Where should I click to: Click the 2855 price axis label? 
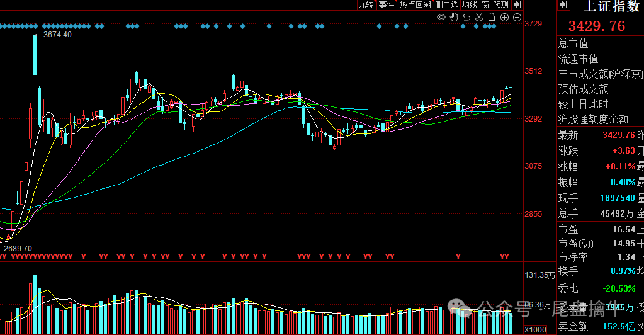(x=533, y=213)
